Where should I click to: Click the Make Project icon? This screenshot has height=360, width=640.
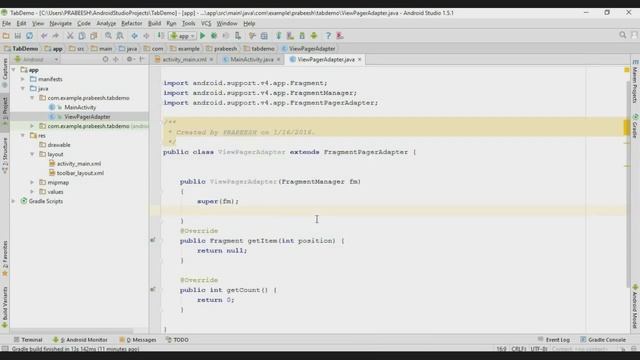160,36
